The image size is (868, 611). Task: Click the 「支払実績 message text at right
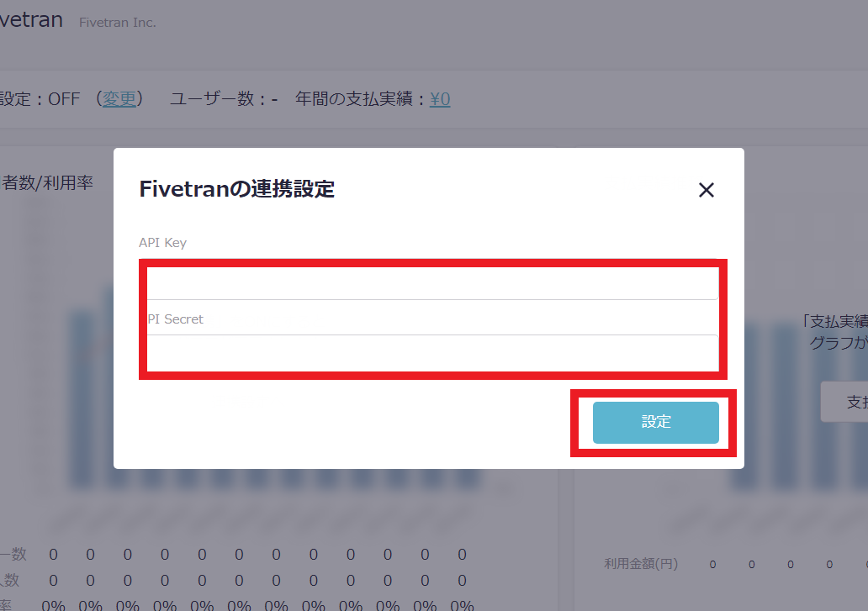tap(833, 321)
